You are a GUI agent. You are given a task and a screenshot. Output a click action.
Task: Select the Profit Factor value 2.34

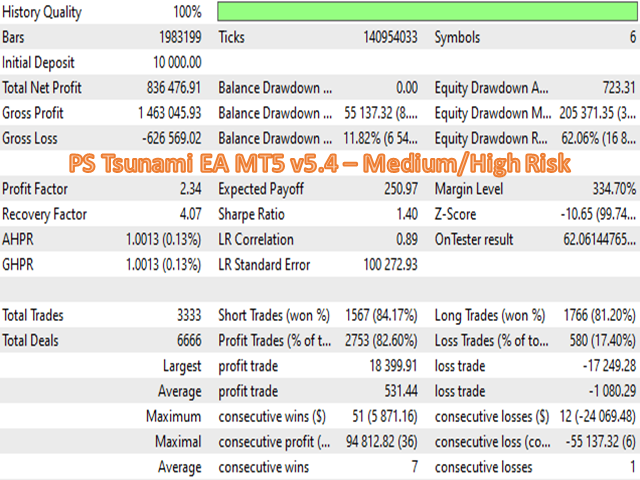(191, 189)
